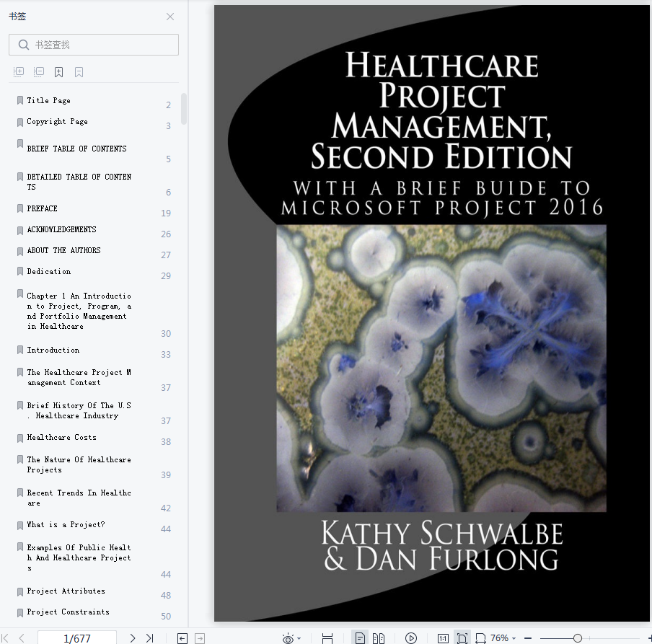Click the bookmark panel scrollbar thumb

(184, 108)
